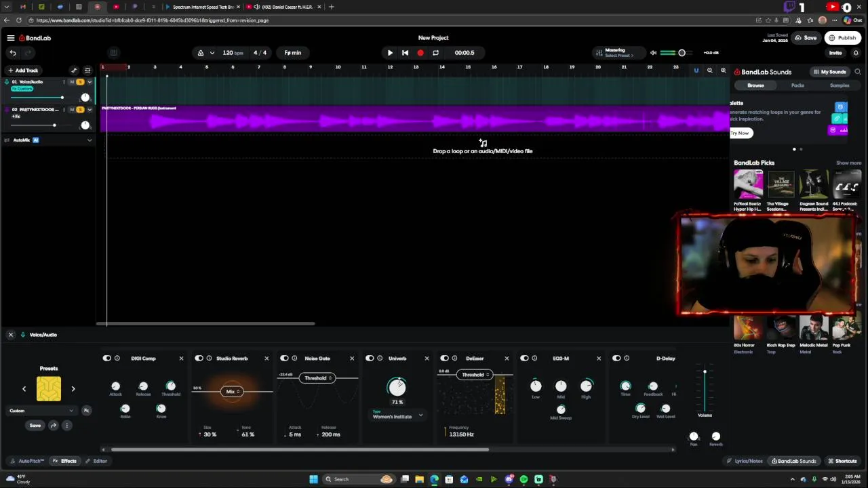
Task: Switch to Packs tab in Sounds
Action: click(797, 85)
